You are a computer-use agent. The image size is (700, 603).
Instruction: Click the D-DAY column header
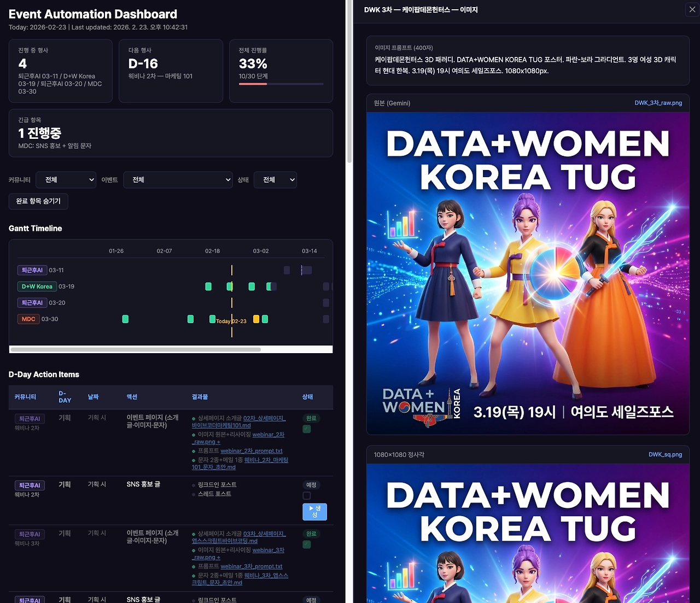[x=65, y=397]
